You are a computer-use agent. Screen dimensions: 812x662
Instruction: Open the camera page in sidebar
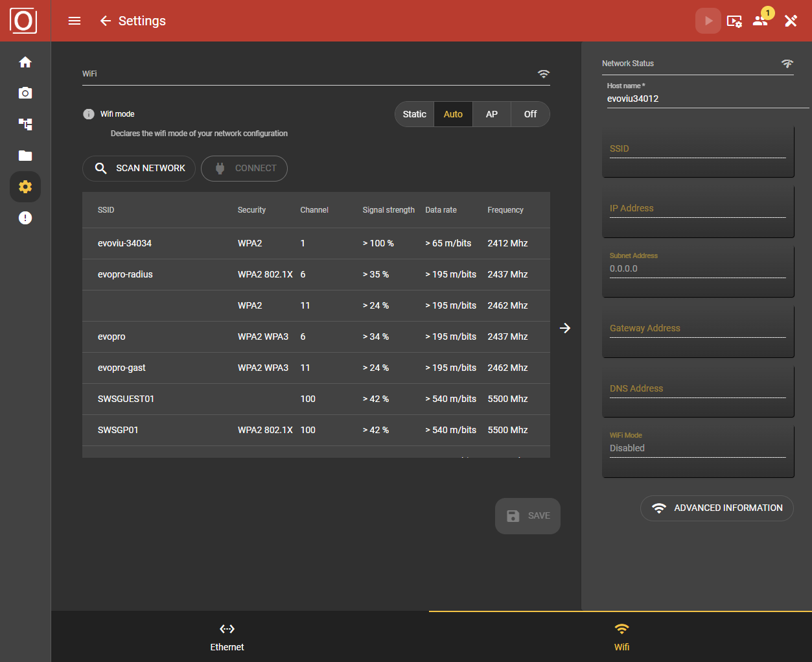tap(25, 93)
